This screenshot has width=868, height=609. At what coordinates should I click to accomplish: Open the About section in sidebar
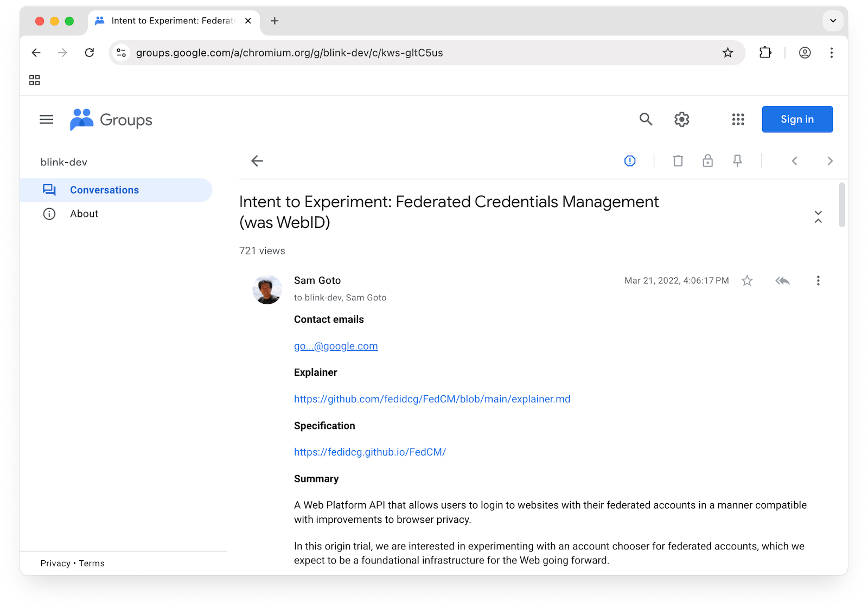click(x=84, y=214)
